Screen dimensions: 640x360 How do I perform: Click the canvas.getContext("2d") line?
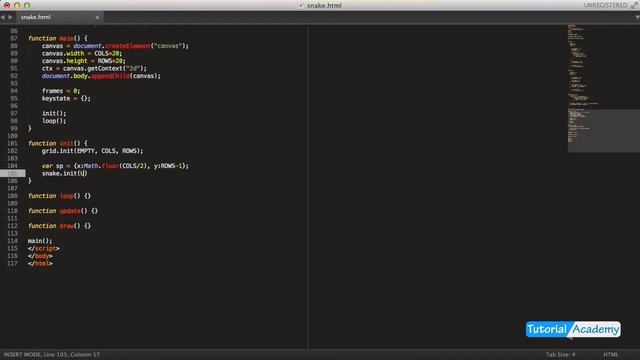[x=94, y=69]
